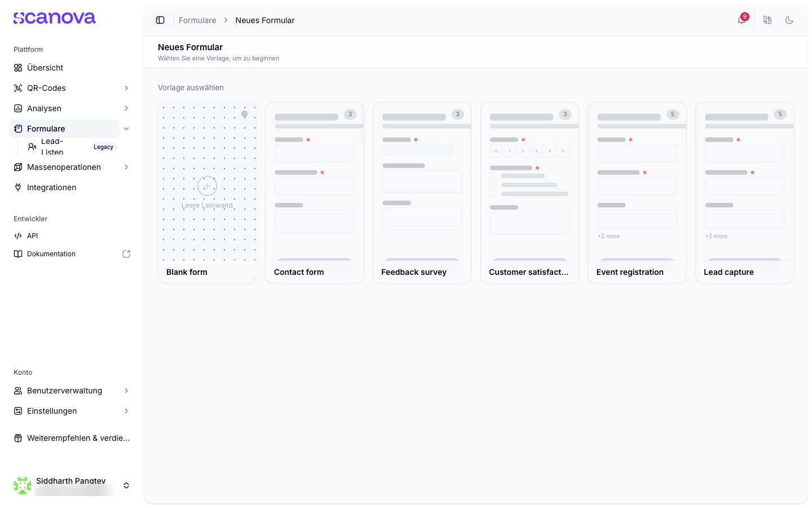Click the Lead-Listen users icon
Viewport: 812px width, 508px height.
(32, 147)
